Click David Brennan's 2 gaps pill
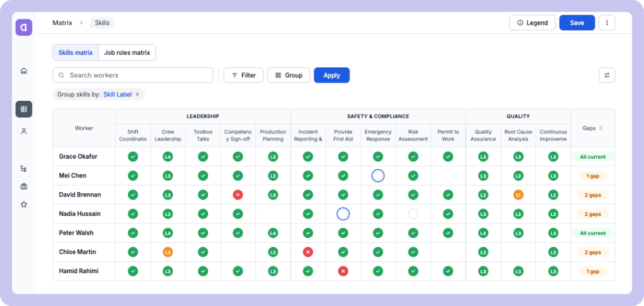 [x=592, y=195]
